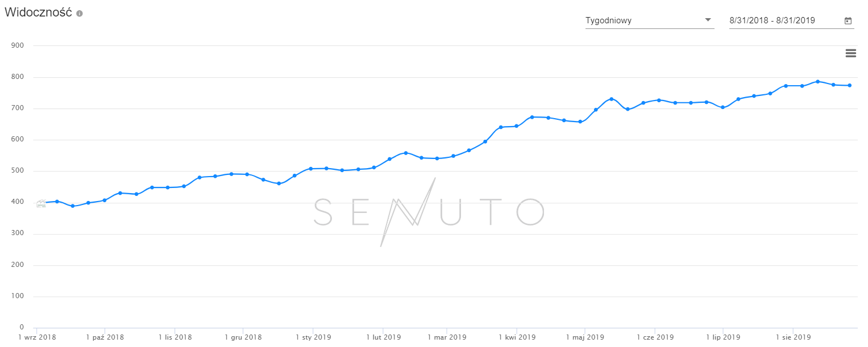Expand the Tygodniowy interval dropdown
Image resolution: width=868 pixels, height=347 pixels.
(x=649, y=21)
